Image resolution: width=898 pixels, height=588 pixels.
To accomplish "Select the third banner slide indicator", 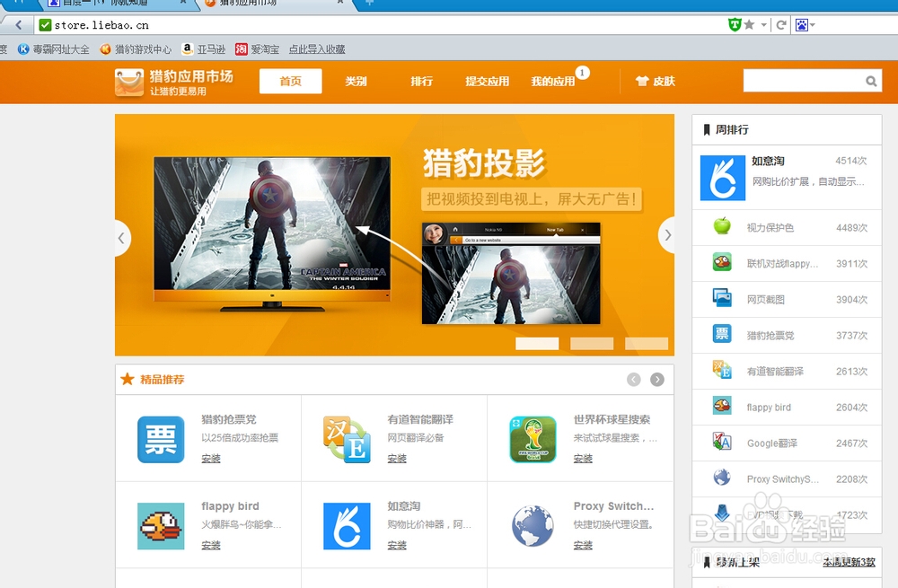I will point(647,343).
